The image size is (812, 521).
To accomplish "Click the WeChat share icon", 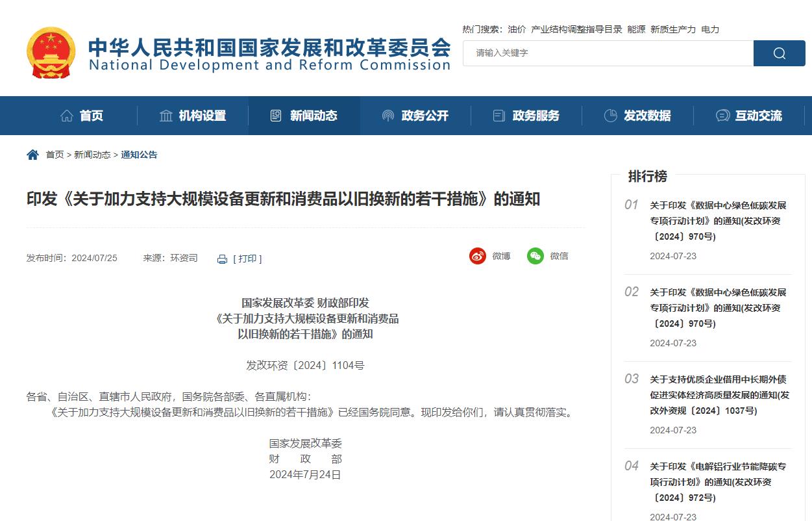I will pos(535,256).
